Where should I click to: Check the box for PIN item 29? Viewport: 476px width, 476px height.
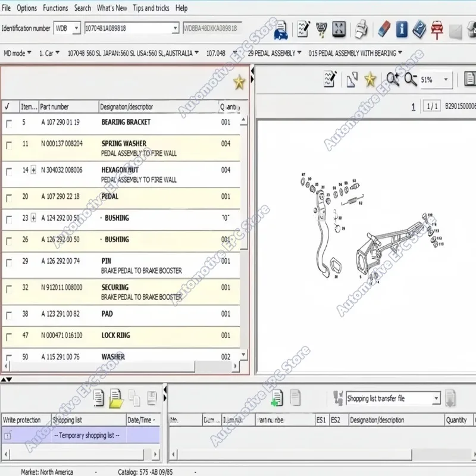(x=9, y=262)
